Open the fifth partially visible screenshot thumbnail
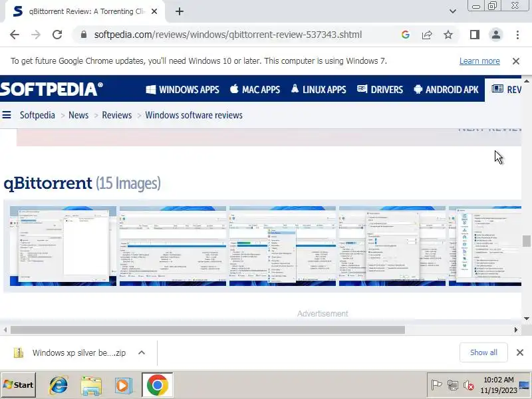This screenshot has height=399, width=532. [x=485, y=246]
